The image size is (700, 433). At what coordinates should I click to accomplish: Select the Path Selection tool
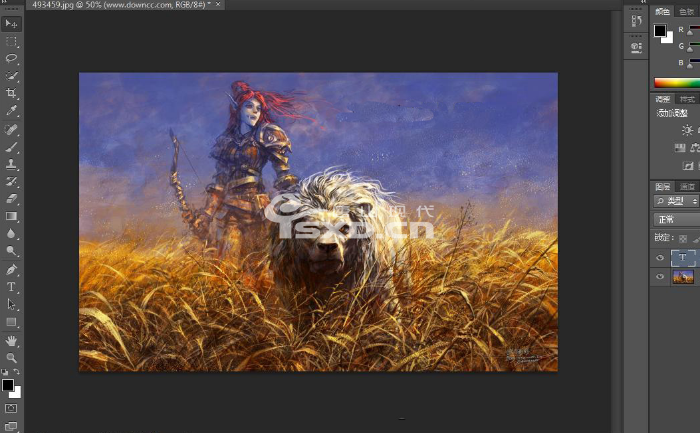11,304
